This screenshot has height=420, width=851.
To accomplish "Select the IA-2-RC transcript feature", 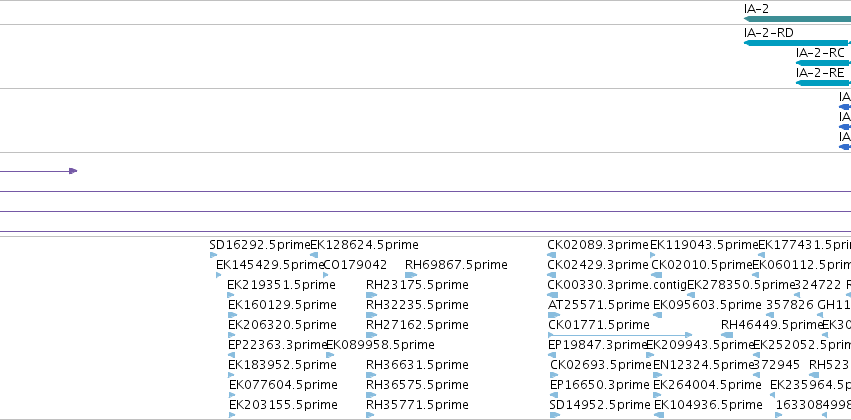I will click(x=823, y=63).
